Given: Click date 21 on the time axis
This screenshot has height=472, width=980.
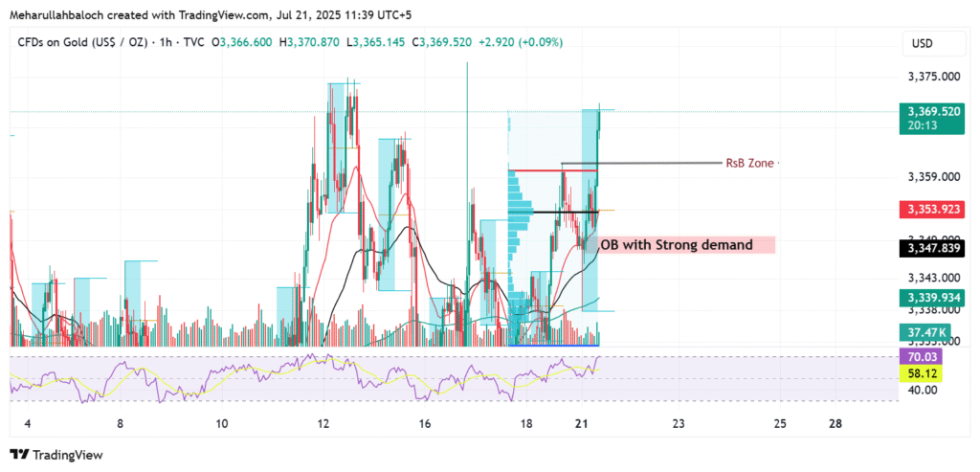Looking at the screenshot, I should (581, 423).
